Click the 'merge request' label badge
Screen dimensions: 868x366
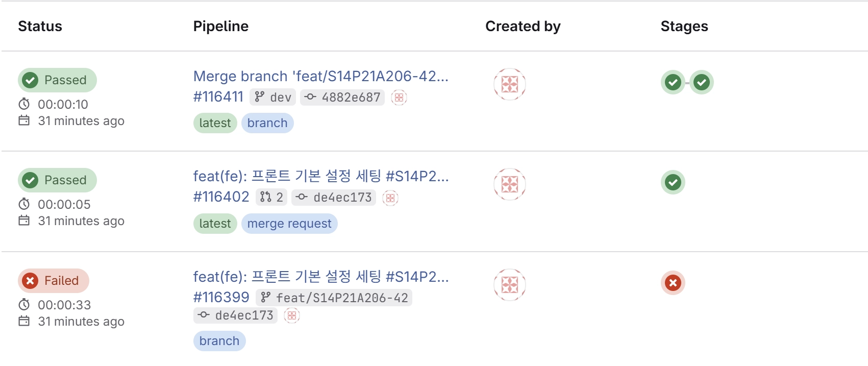[289, 224]
